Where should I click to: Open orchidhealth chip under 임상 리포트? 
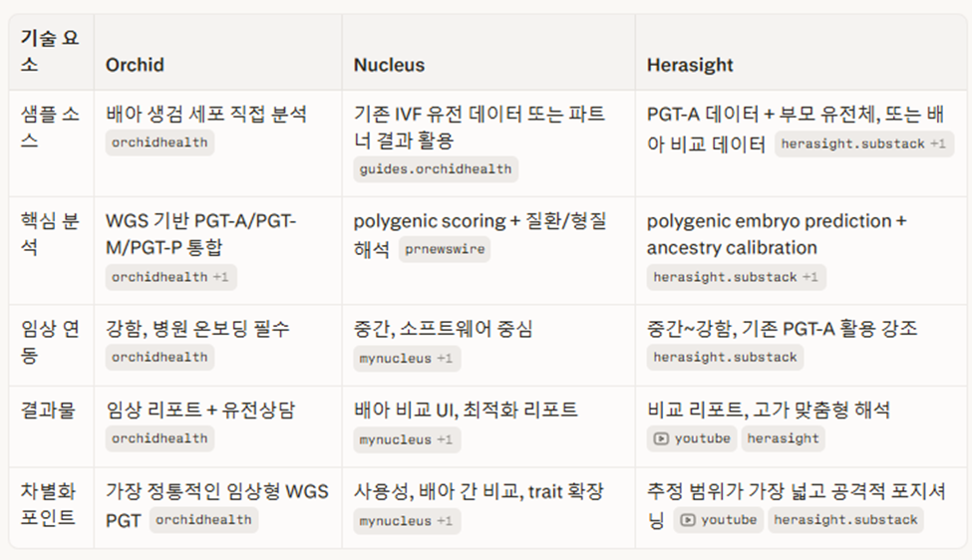(x=160, y=438)
